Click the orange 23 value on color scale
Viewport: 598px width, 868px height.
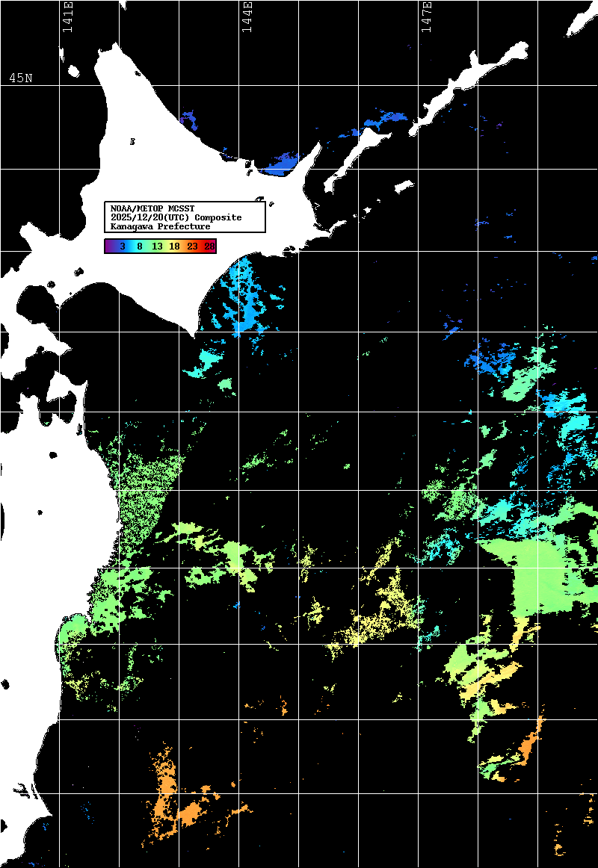192,246
